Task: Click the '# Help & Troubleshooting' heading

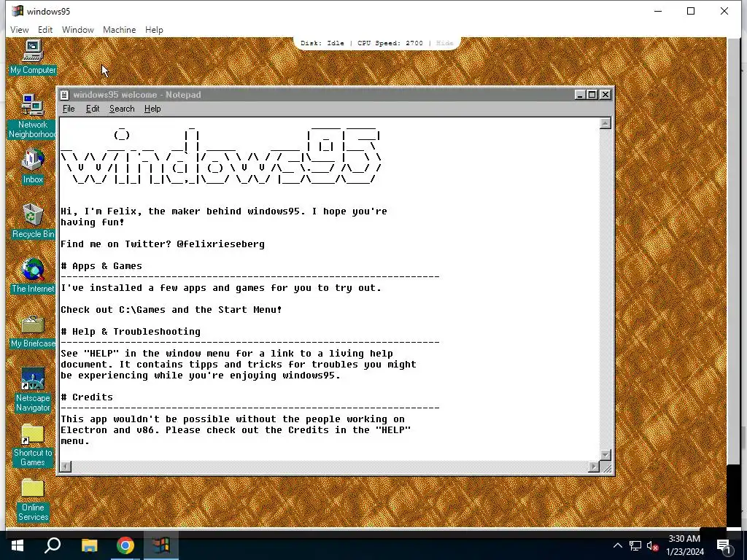Action: click(131, 332)
